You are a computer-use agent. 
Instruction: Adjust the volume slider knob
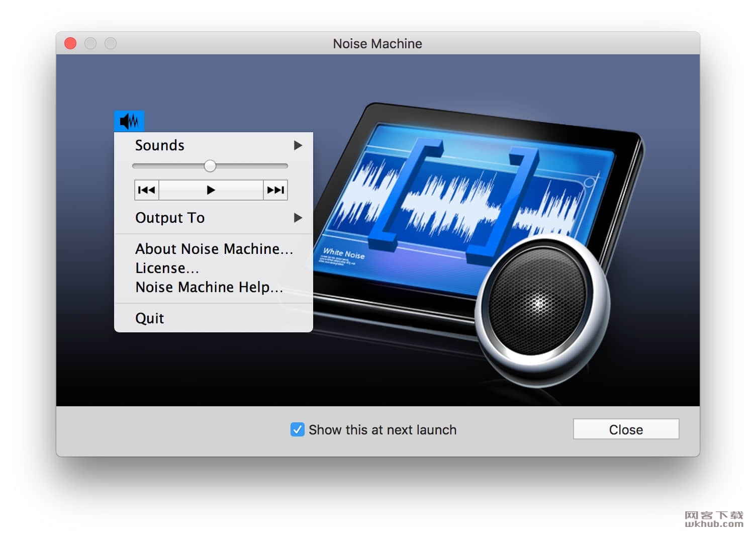[x=210, y=166]
